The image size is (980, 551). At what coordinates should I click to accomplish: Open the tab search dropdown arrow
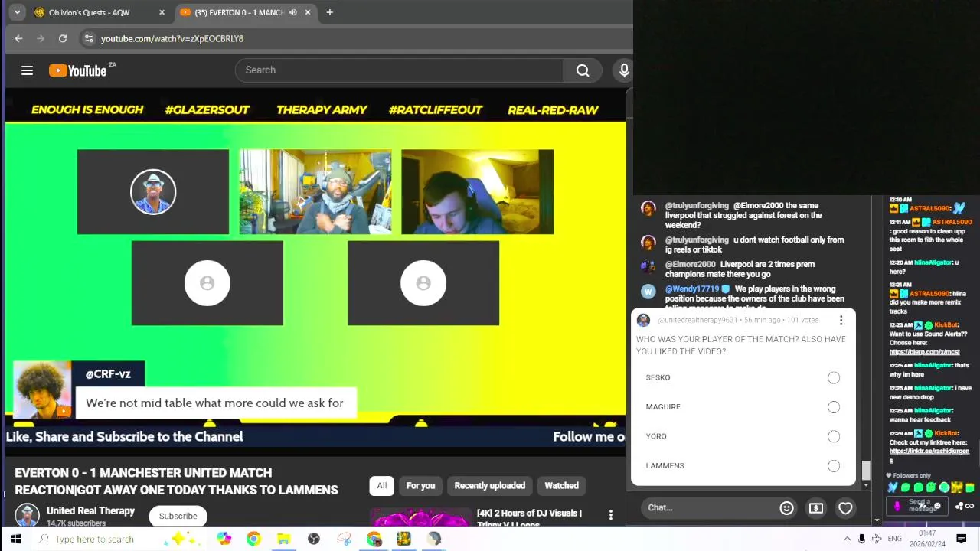tap(16, 12)
